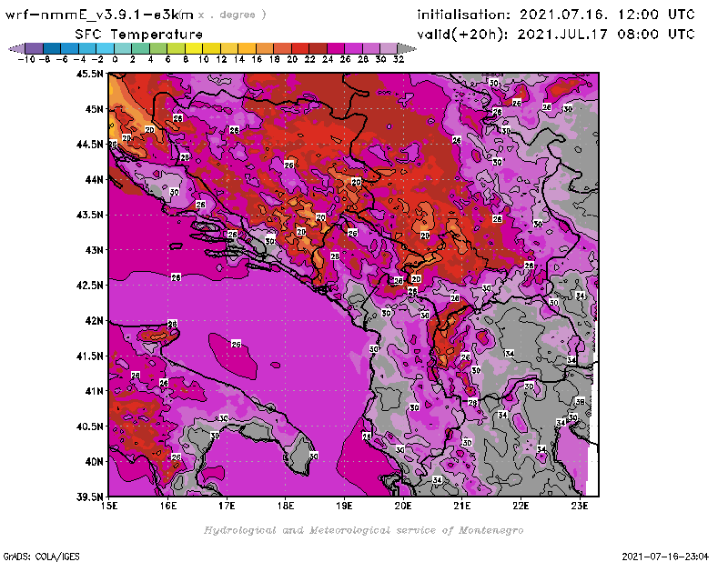Screen dimensions: 728x562
Task: Pick the legend swatch between 4 and 6
Action: coord(157,48)
